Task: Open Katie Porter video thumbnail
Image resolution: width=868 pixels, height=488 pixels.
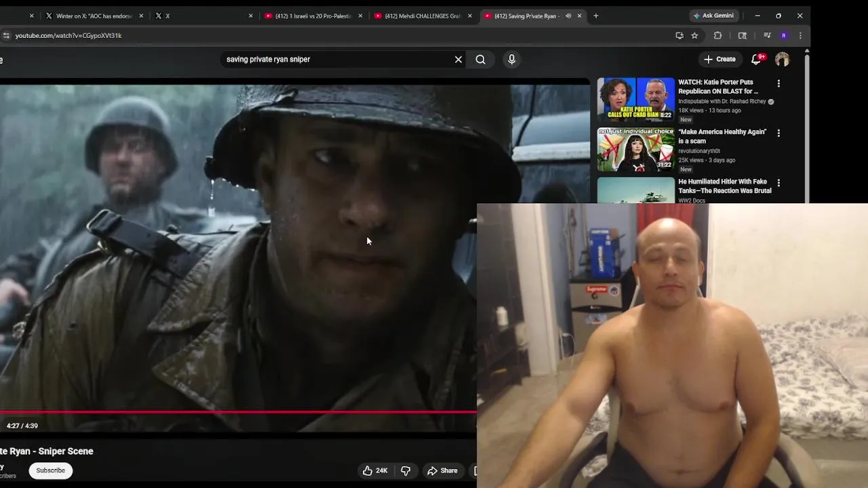Action: coord(636,99)
